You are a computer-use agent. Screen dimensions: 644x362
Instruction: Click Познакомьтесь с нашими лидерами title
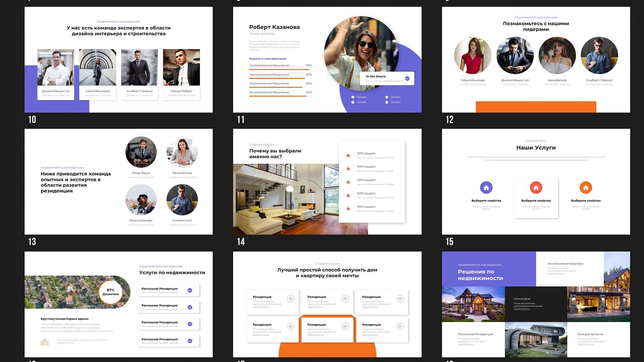(x=536, y=26)
